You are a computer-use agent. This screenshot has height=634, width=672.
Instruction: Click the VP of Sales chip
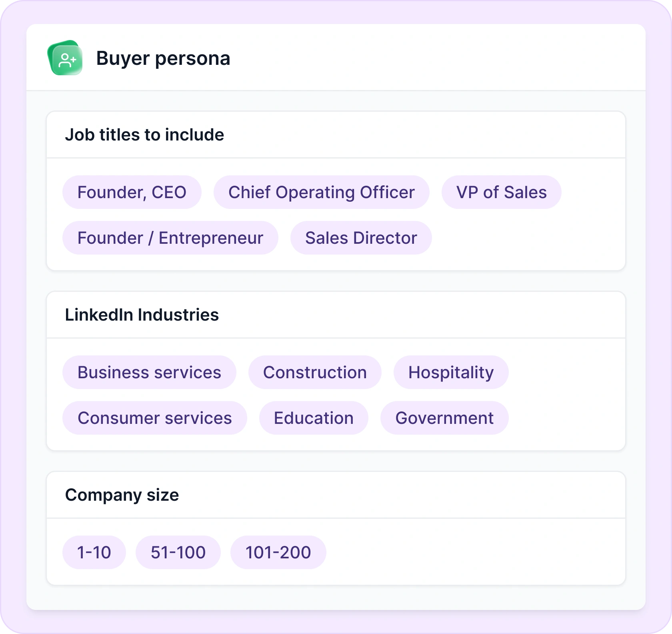[x=501, y=192]
